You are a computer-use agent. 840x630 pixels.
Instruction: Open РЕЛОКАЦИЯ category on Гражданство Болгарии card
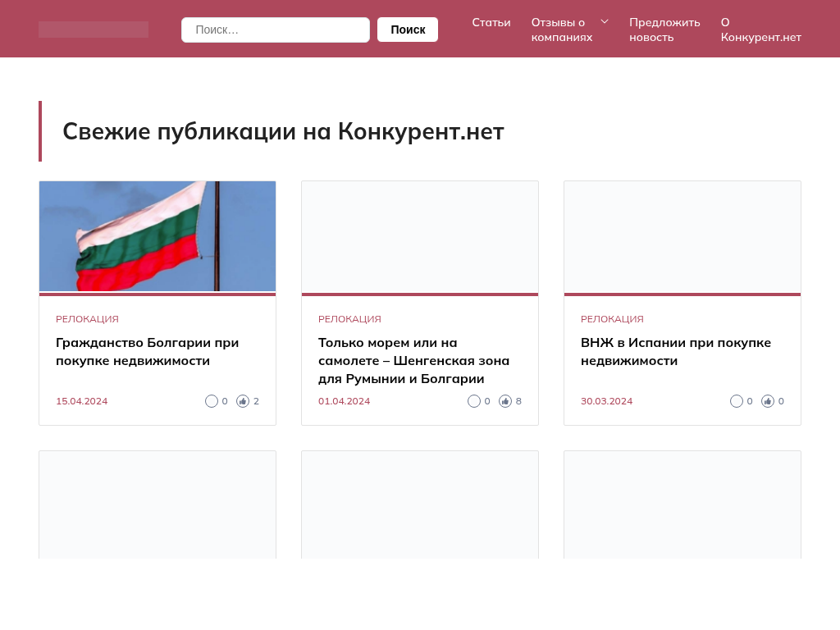tap(87, 319)
